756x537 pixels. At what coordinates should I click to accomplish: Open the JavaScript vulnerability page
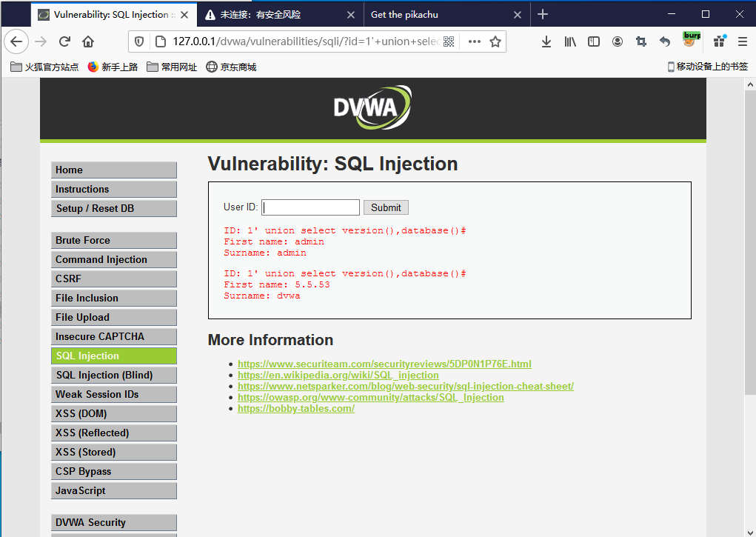(114, 490)
